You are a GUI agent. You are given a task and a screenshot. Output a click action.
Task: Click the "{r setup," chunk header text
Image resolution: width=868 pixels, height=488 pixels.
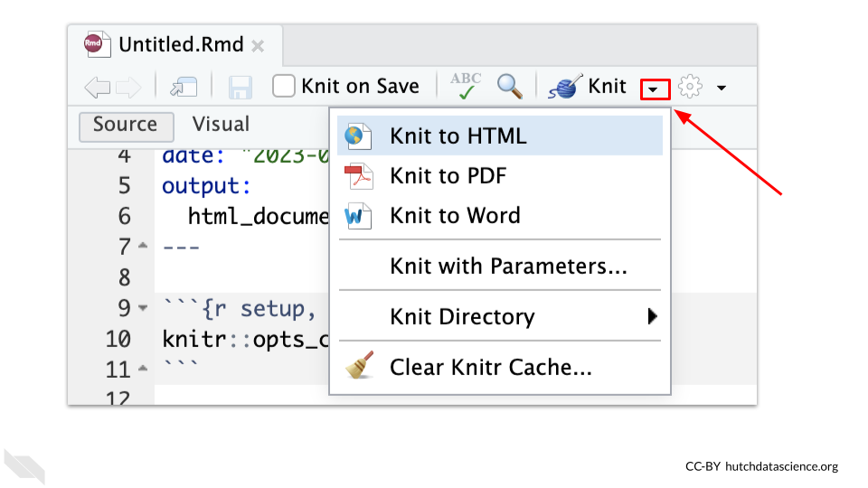(x=259, y=309)
